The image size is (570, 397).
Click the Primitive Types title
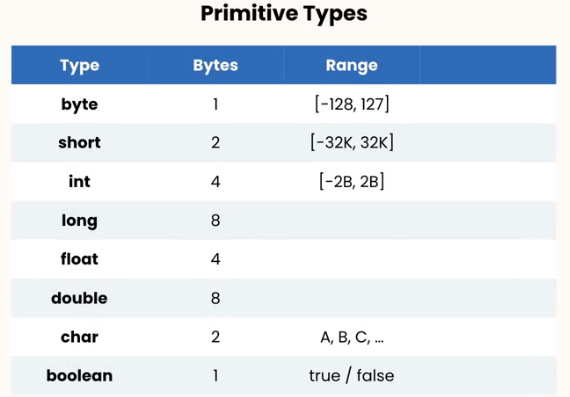click(x=284, y=14)
